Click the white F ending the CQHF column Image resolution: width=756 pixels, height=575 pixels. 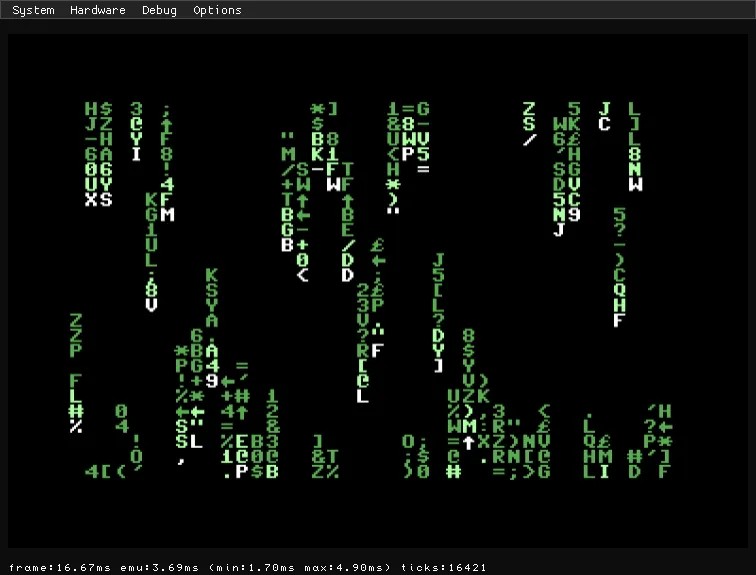[619, 321]
